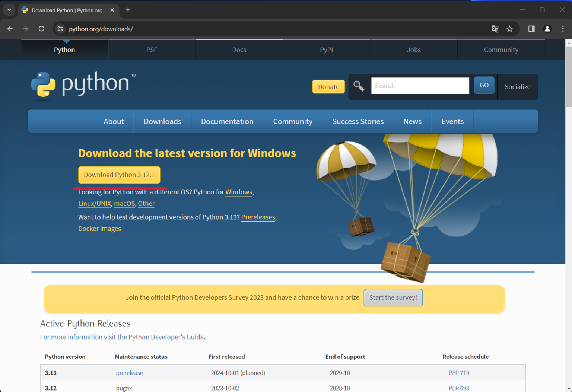Click the "2029-10" end of support cell
This screenshot has height=392, width=572.
[340, 373]
